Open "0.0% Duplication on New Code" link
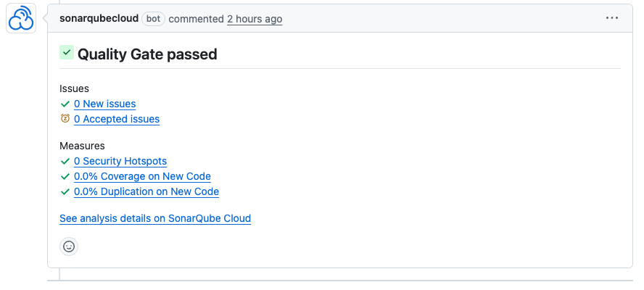 tap(146, 192)
